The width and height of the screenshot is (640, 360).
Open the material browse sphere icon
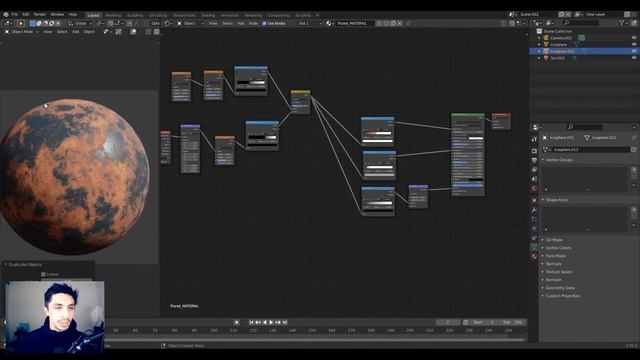click(329, 23)
